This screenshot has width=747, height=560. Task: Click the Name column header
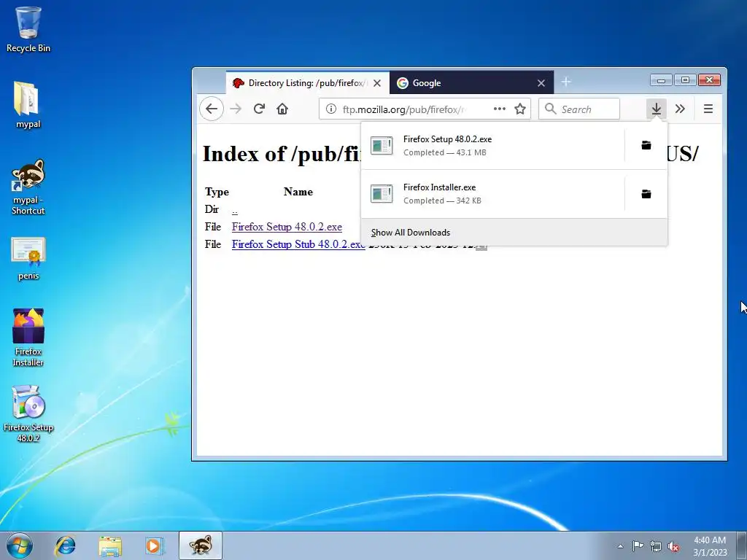[298, 192]
